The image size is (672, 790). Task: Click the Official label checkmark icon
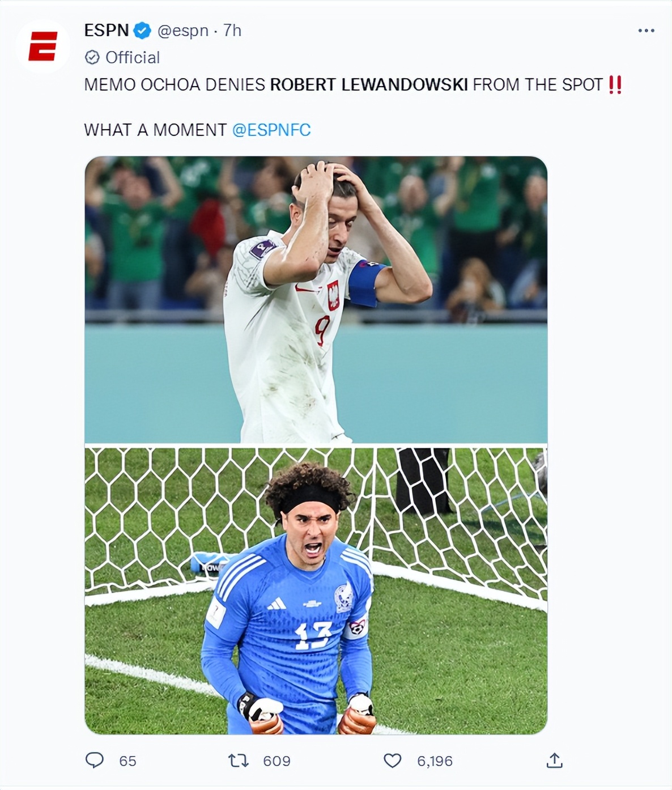click(x=92, y=57)
